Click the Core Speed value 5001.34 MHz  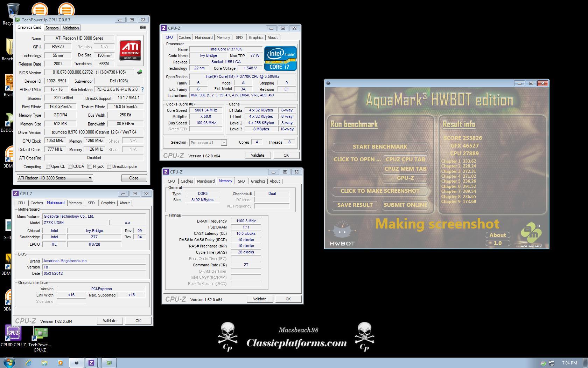(x=206, y=110)
